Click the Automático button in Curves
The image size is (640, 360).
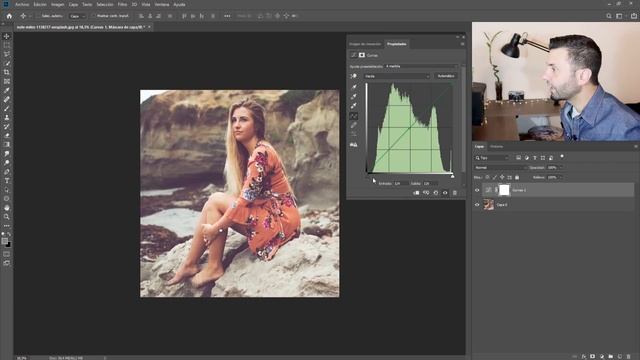[x=446, y=76]
